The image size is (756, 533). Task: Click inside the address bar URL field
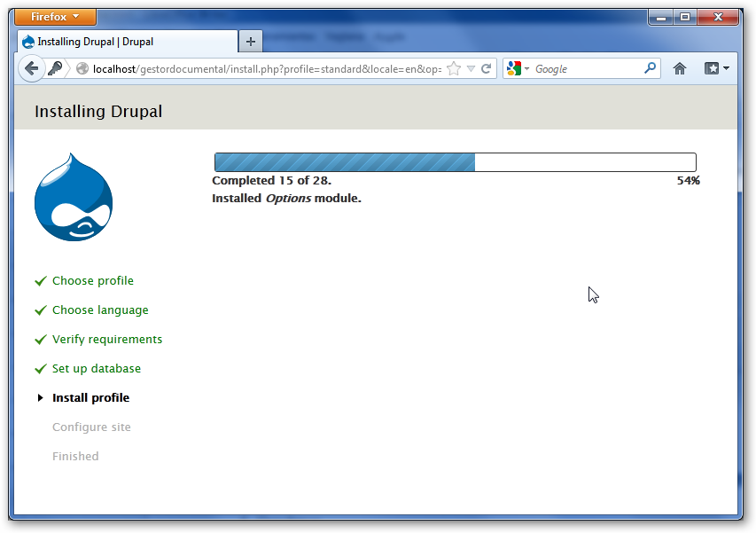pos(266,68)
